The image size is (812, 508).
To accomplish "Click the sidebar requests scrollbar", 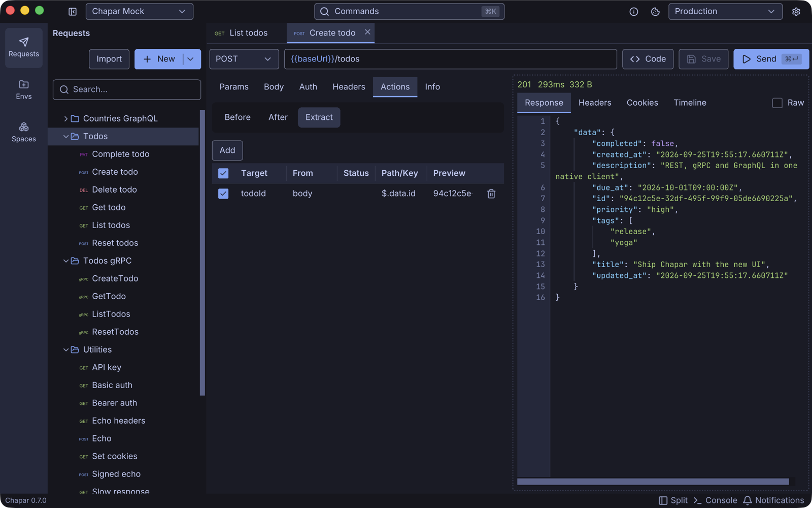I will 202,252.
